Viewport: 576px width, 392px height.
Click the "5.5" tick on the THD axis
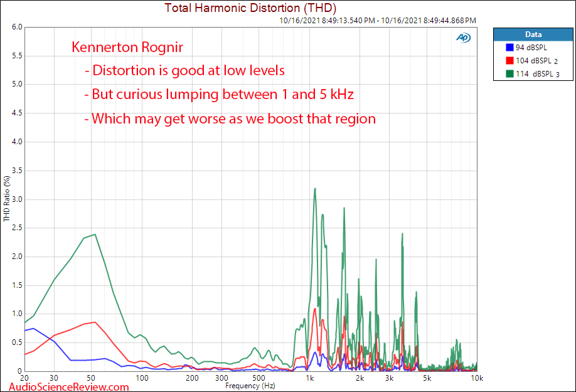(x=18, y=56)
